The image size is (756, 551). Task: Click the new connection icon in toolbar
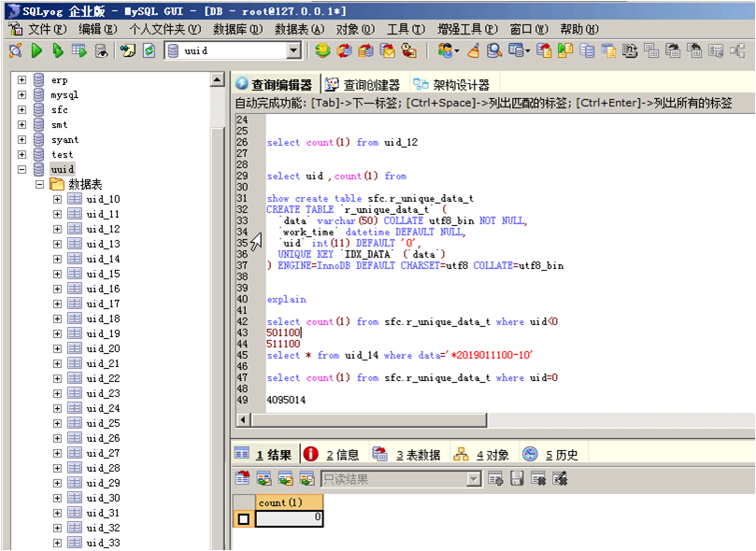(x=15, y=50)
